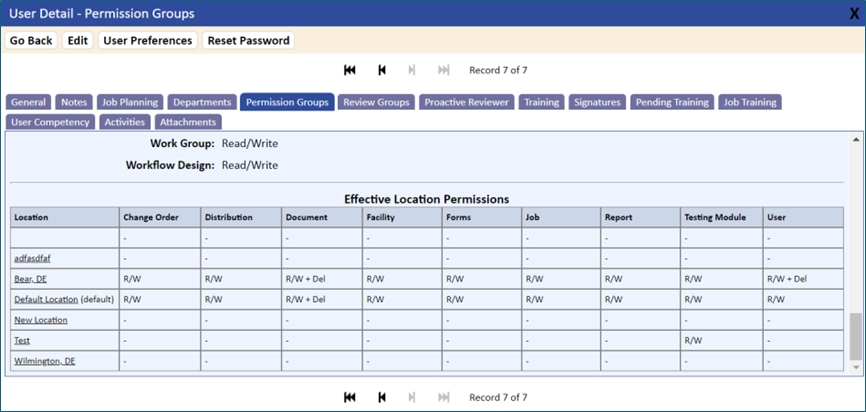Switch to the Review Groups tab

376,102
